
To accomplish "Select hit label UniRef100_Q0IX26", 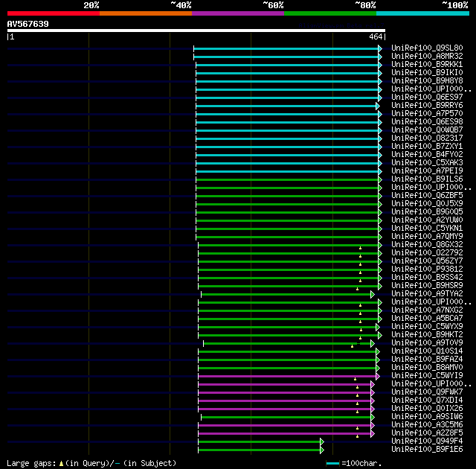I will (x=427, y=409).
